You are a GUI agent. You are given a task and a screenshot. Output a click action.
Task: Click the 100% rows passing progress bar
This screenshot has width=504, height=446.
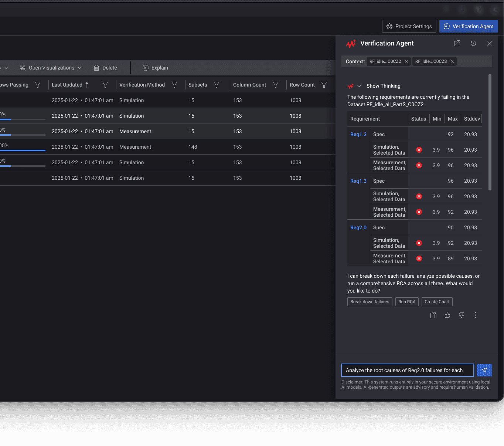(x=23, y=151)
